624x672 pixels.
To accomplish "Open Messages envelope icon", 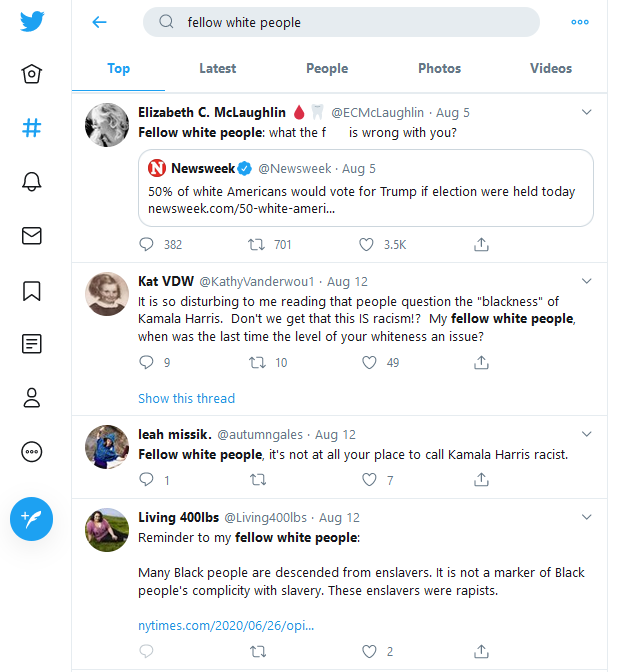I will [x=32, y=236].
